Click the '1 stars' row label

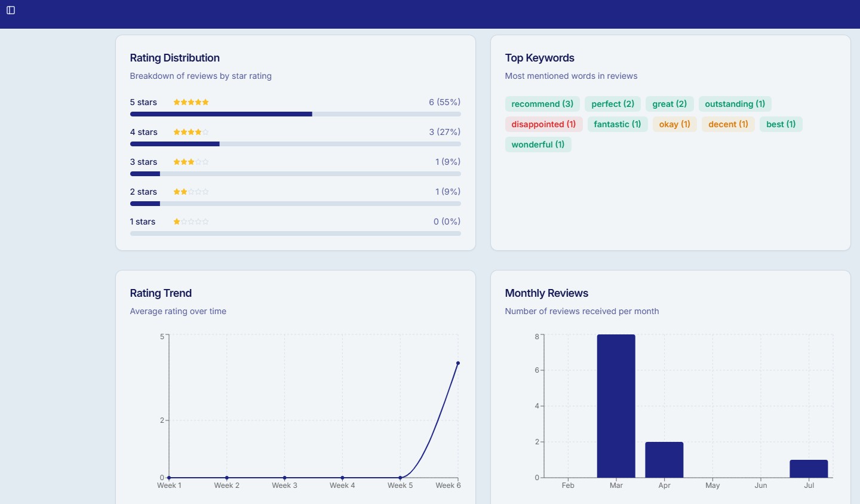143,222
